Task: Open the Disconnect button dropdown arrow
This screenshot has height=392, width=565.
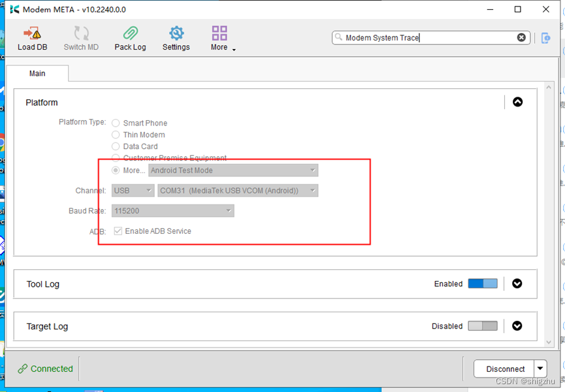Action: pos(540,368)
